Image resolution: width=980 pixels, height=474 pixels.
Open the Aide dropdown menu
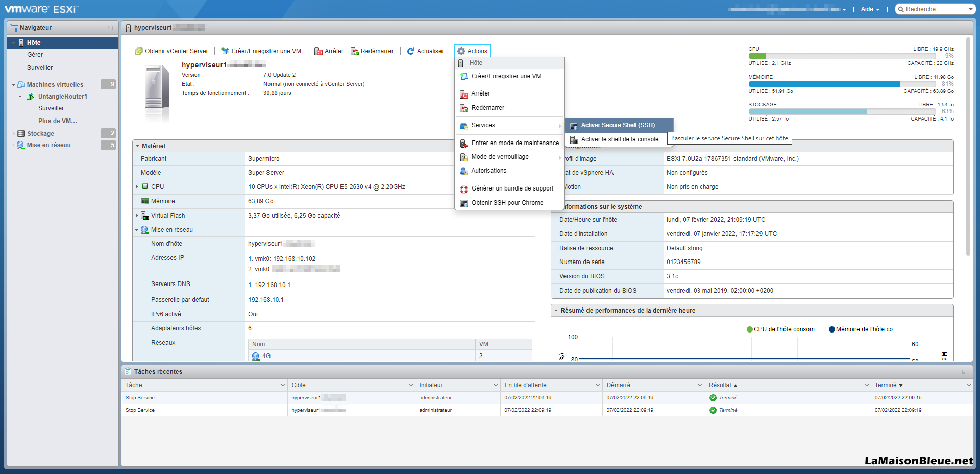click(x=870, y=9)
